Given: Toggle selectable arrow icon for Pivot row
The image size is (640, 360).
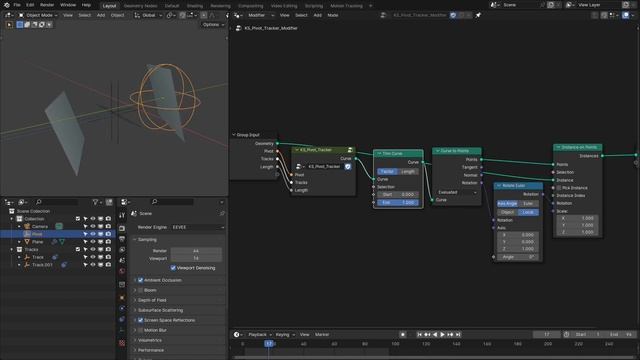Looking at the screenshot, I should pos(85,234).
